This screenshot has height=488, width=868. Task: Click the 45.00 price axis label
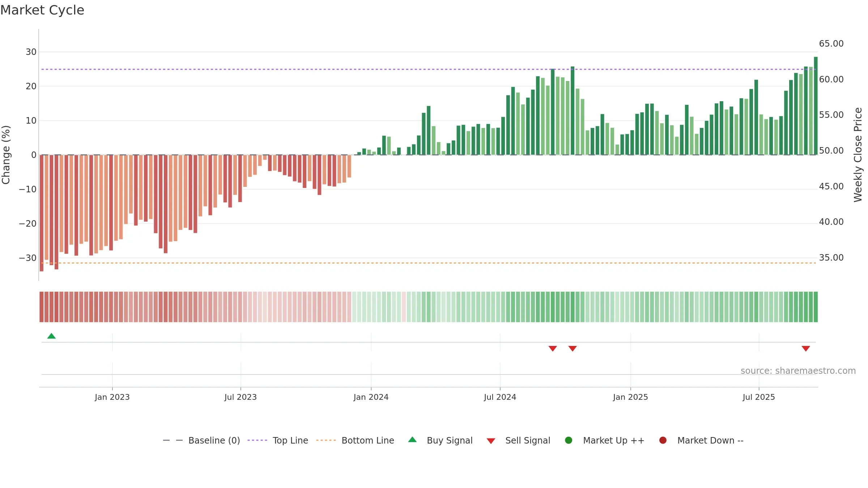tap(831, 186)
